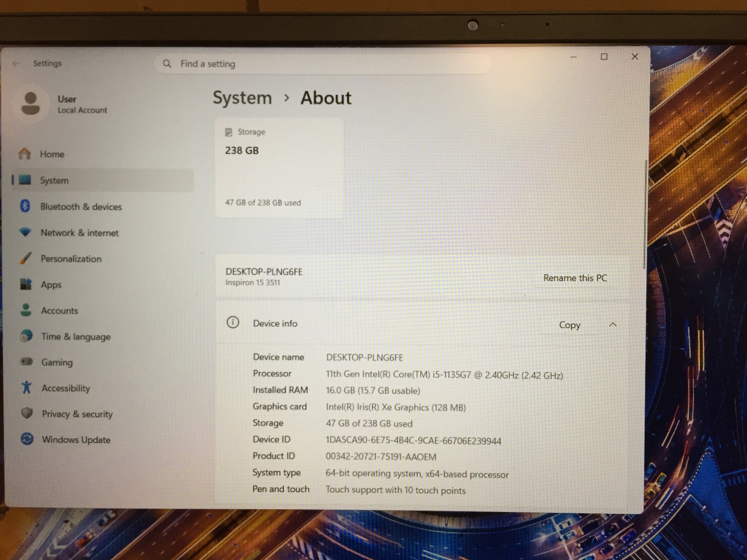The height and width of the screenshot is (560, 747).
Task: Click the System monitor icon in the sidebar
Action: [x=25, y=180]
